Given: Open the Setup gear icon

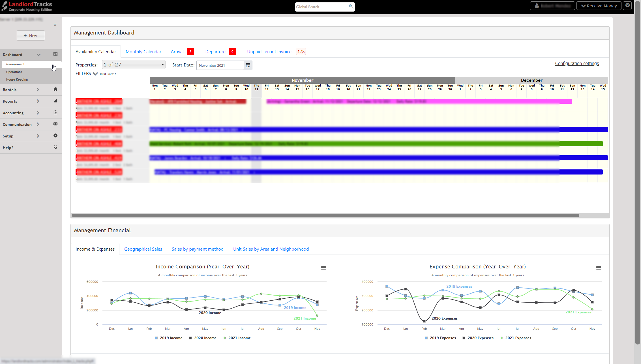Looking at the screenshot, I should pos(55,136).
